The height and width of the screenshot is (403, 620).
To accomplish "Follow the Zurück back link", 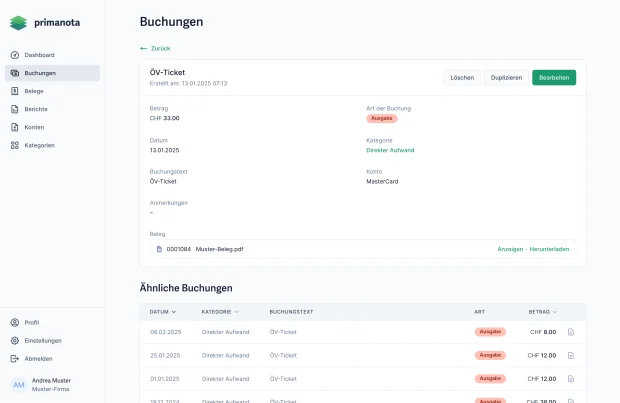I will click(155, 48).
